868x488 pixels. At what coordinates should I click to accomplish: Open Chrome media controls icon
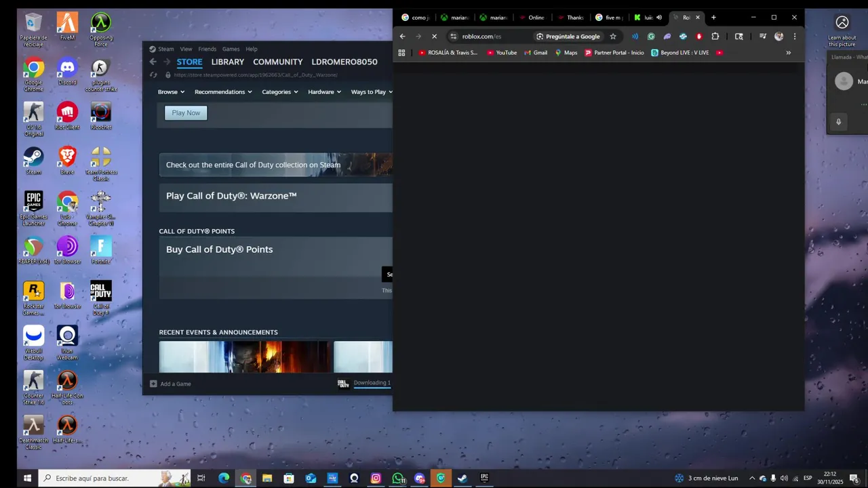tap(762, 37)
